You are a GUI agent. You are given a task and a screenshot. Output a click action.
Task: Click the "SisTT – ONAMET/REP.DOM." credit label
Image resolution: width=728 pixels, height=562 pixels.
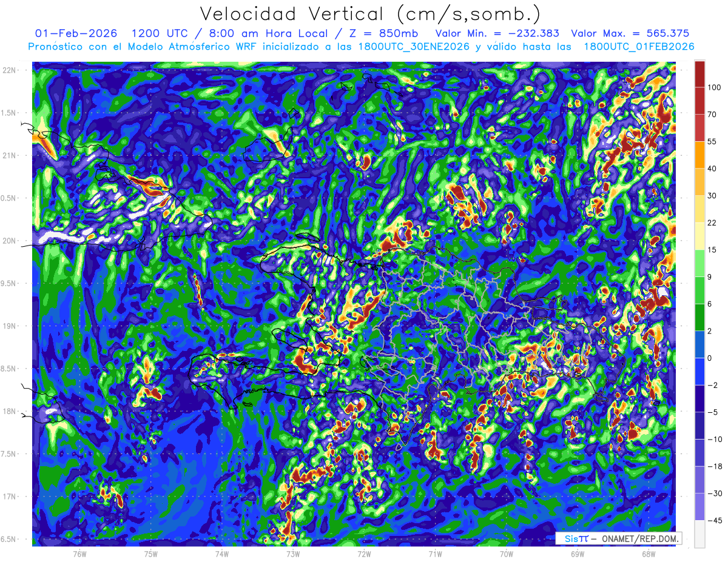point(619,538)
